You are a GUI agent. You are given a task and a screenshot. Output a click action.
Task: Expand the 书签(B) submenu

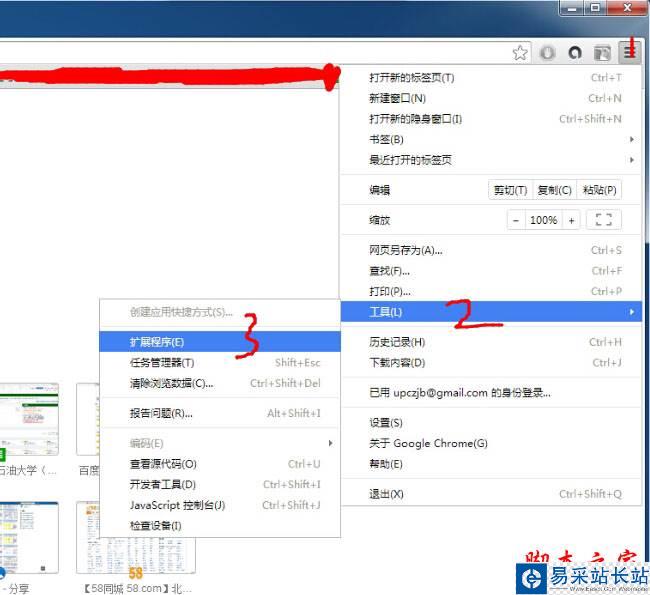(x=491, y=139)
